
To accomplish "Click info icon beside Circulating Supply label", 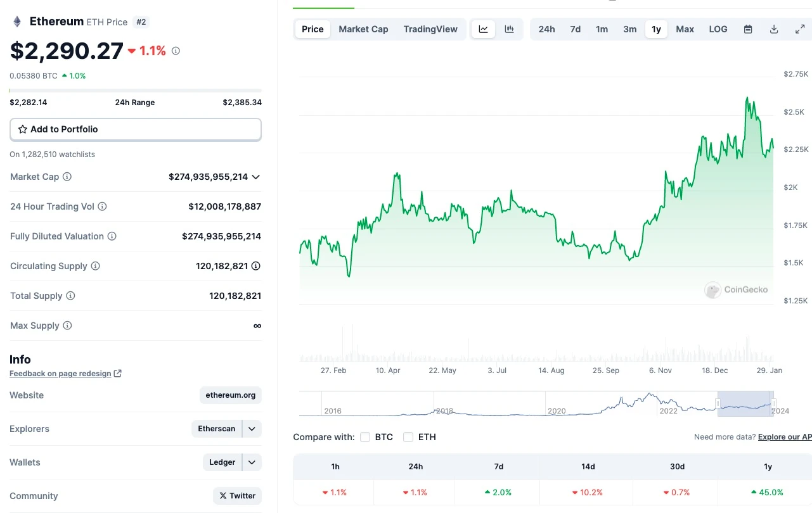I will (x=96, y=266).
